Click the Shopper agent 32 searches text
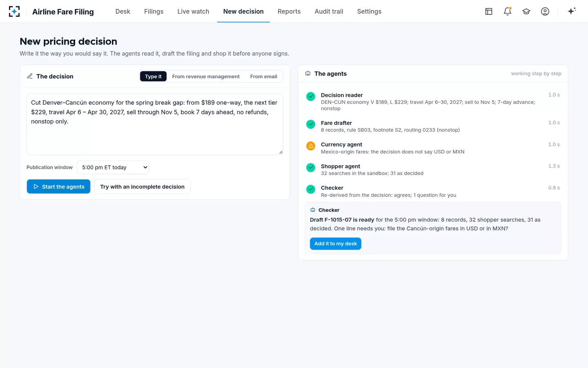 (x=372, y=173)
